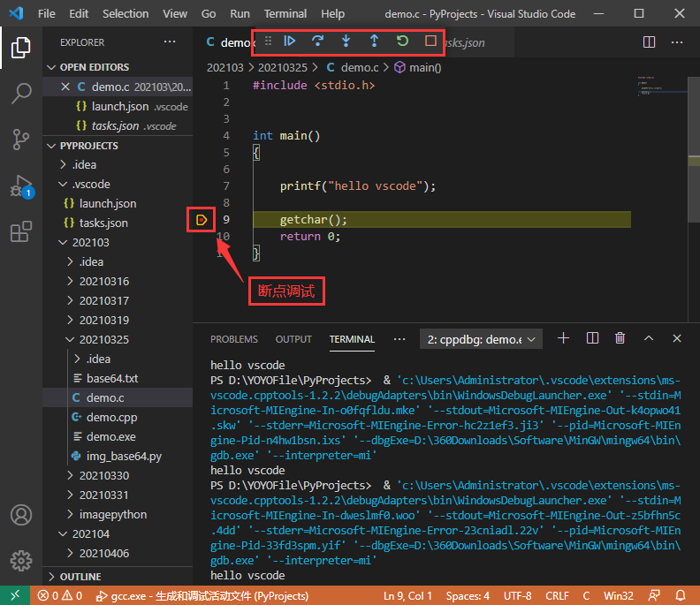This screenshot has width=700, height=605.
Task: Open the Accounts menu icon
Action: [21, 515]
